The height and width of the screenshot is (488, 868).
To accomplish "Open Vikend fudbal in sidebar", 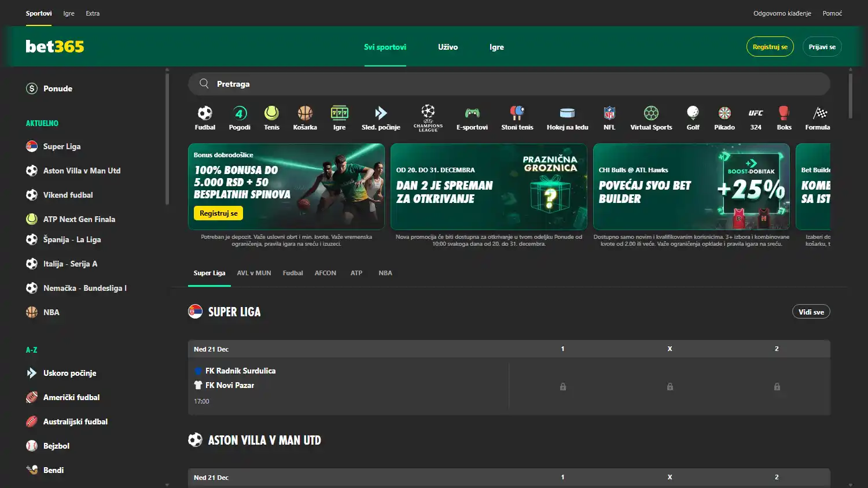I will coord(68,195).
